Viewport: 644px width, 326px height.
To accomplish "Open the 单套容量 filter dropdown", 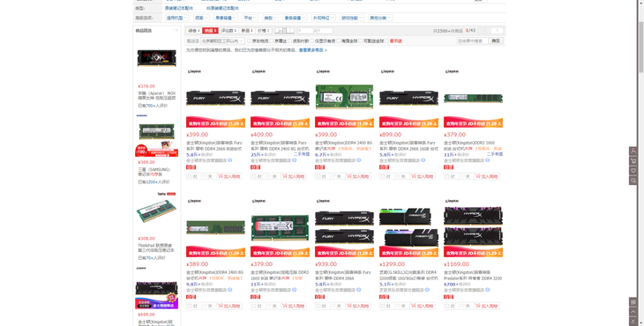I will [226, 18].
